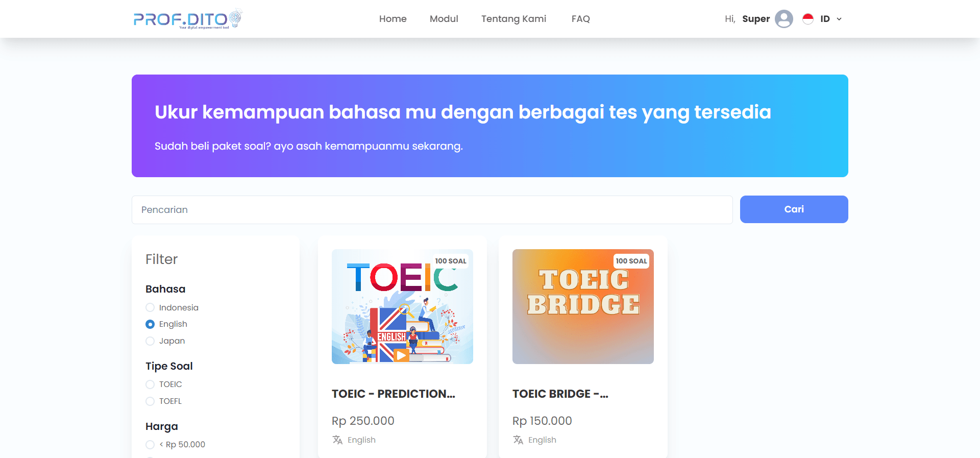Screen dimensions: 980x458
Task: Click the translate icon on TOEIC Bridge card
Action: (518, 440)
